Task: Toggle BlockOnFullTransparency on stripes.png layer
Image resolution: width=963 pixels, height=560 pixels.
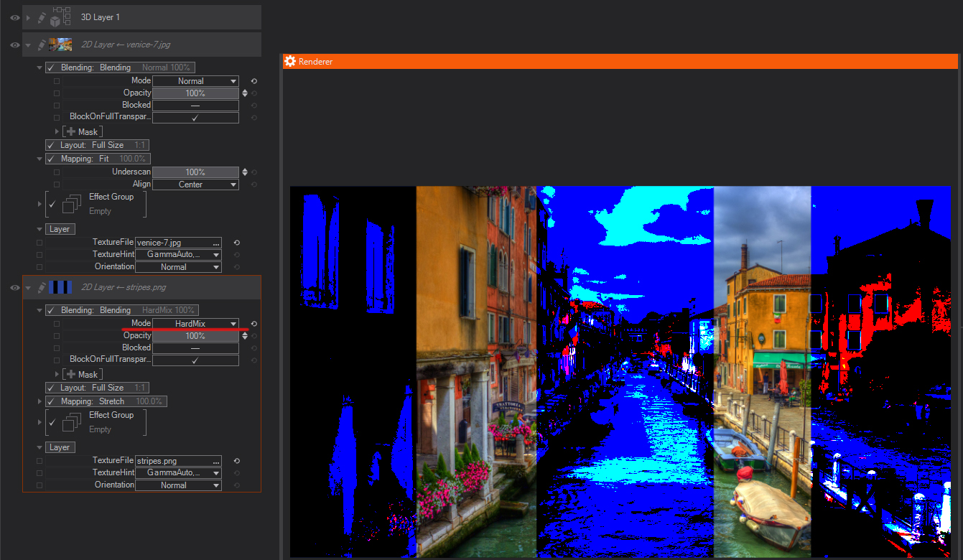Action: coord(195,360)
